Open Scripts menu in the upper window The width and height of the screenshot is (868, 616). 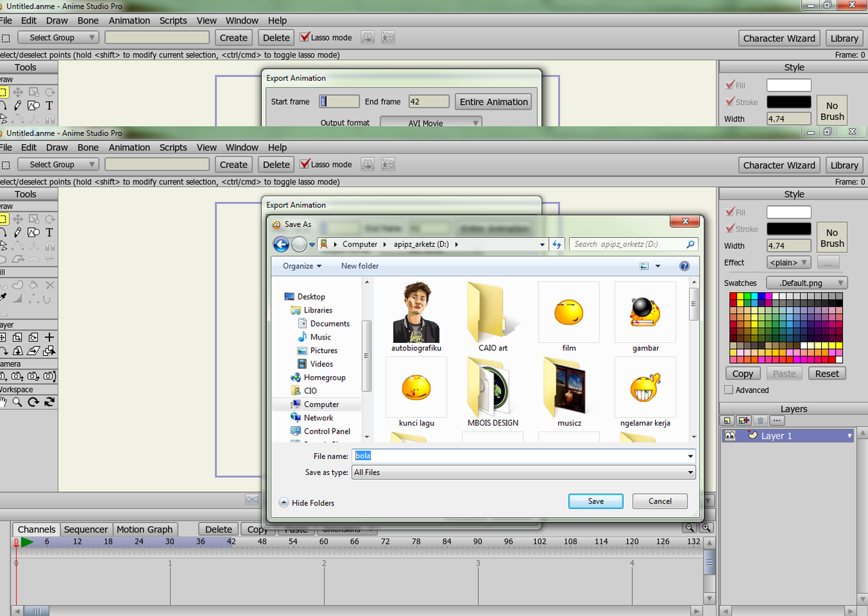pyautogui.click(x=173, y=20)
